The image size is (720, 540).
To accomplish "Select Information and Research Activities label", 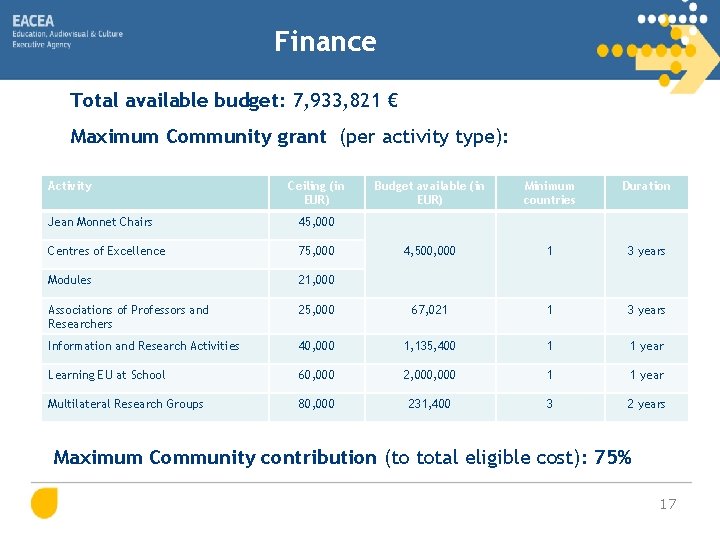I will click(x=144, y=346).
